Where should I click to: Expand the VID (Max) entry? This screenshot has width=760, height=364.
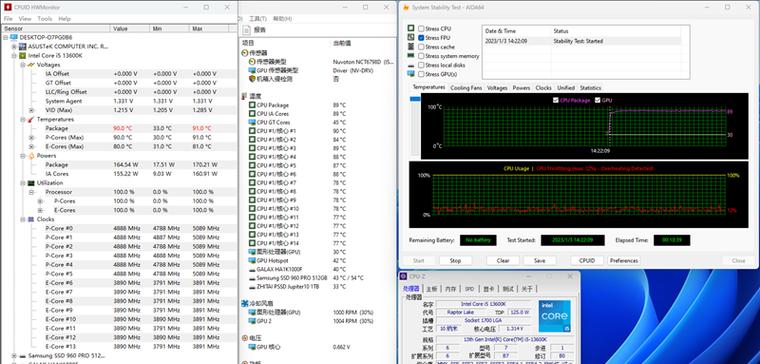click(x=32, y=110)
